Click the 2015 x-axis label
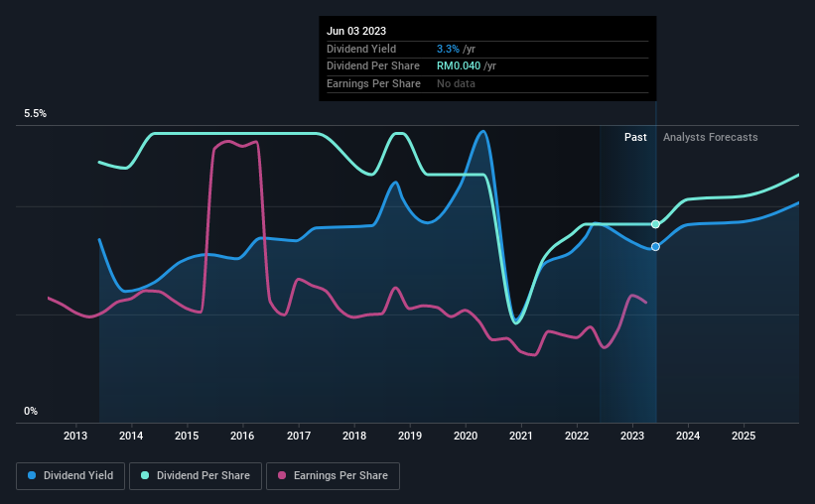The width and height of the screenshot is (815, 504). tap(187, 436)
